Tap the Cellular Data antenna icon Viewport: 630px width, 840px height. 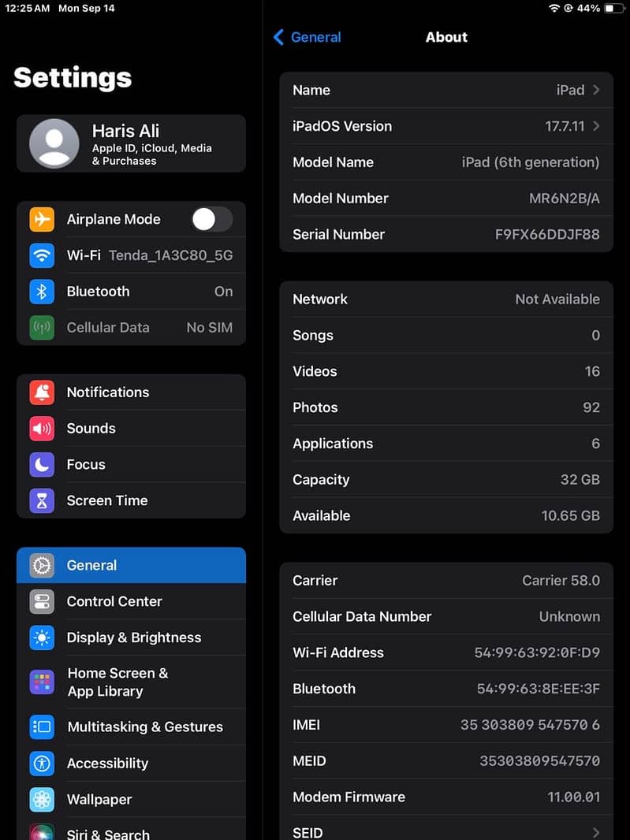click(42, 327)
